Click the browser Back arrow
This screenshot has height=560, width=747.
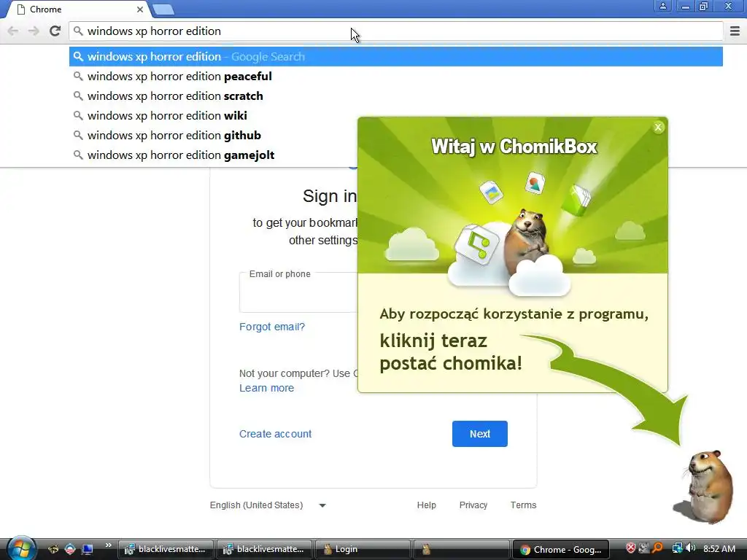pyautogui.click(x=13, y=31)
